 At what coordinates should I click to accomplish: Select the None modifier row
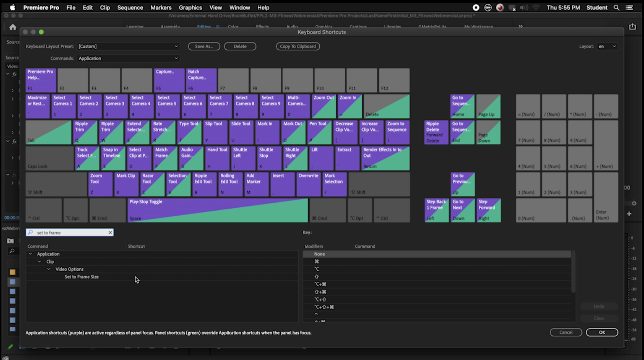pyautogui.click(x=319, y=254)
